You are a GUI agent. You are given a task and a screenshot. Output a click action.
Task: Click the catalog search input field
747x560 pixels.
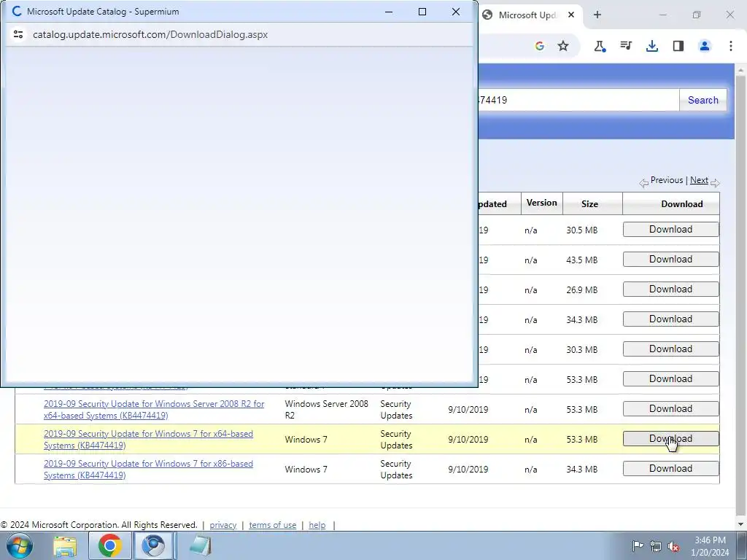click(x=578, y=100)
